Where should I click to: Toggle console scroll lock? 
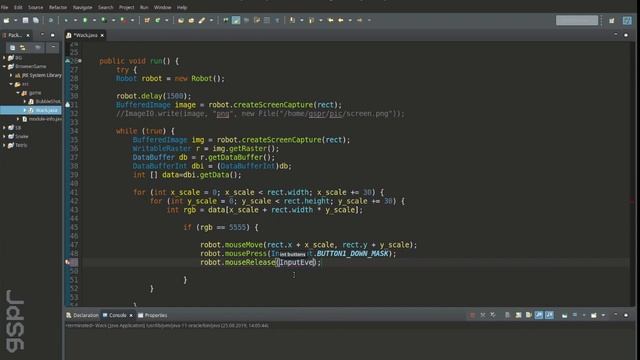click(518, 315)
